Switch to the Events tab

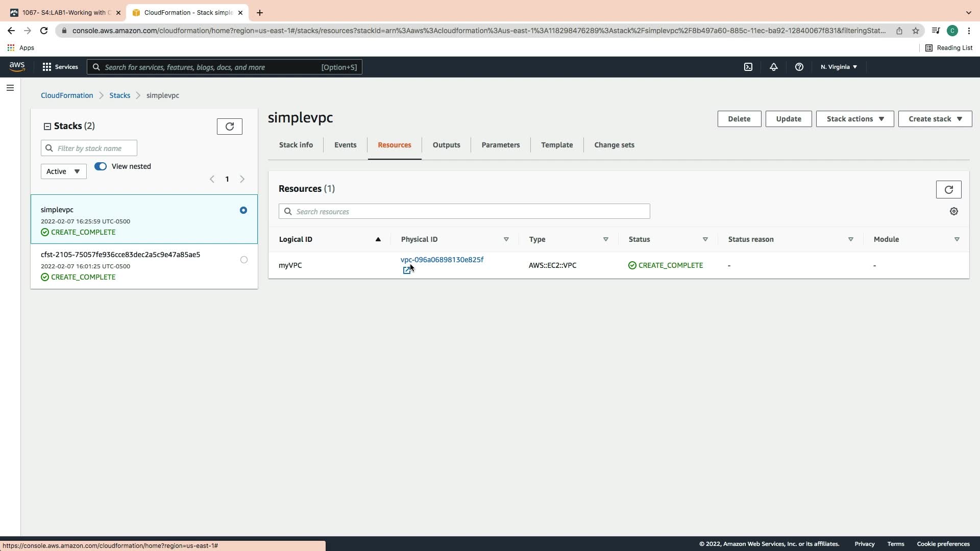[345, 145]
